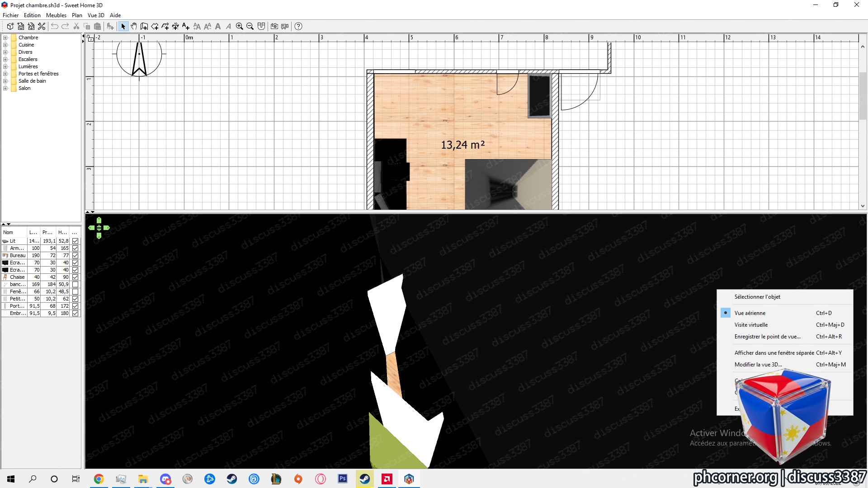Open Google Chrome from the taskbar
868x488 pixels.
click(99, 479)
